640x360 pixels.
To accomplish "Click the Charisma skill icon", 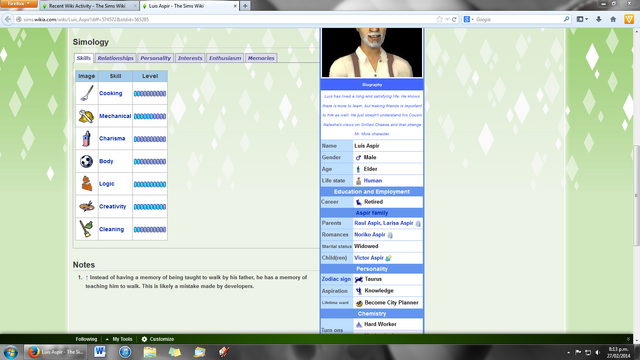I will [86, 139].
